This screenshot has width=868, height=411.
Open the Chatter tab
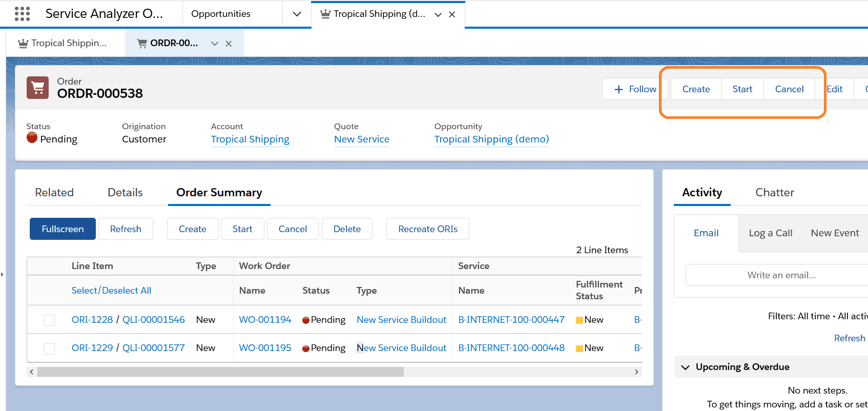(775, 192)
